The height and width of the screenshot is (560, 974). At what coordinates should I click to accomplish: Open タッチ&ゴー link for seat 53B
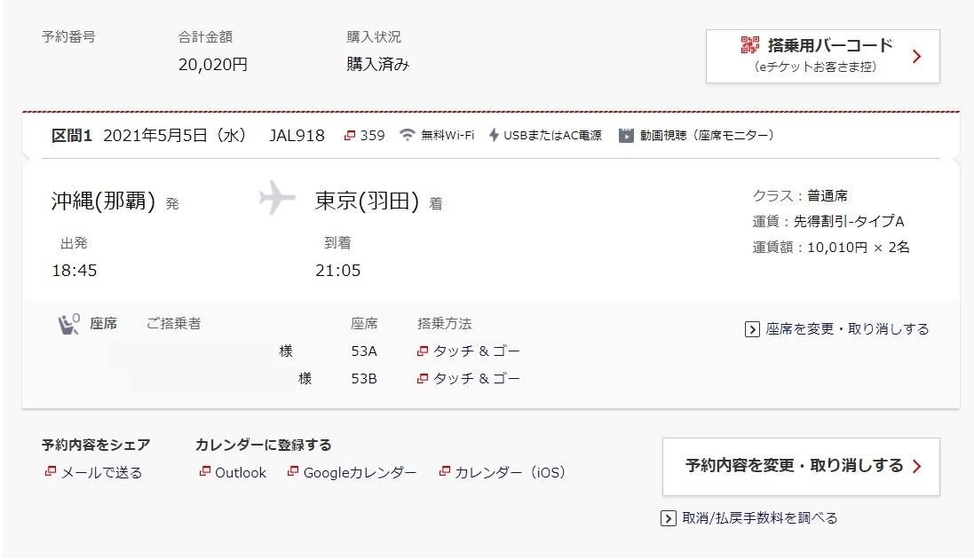point(469,379)
